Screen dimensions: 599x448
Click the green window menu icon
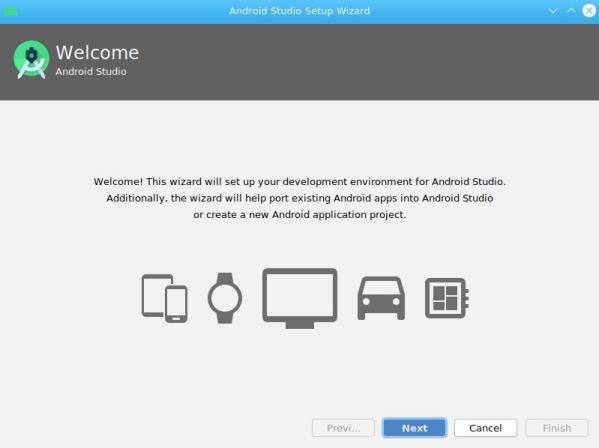(10, 11)
